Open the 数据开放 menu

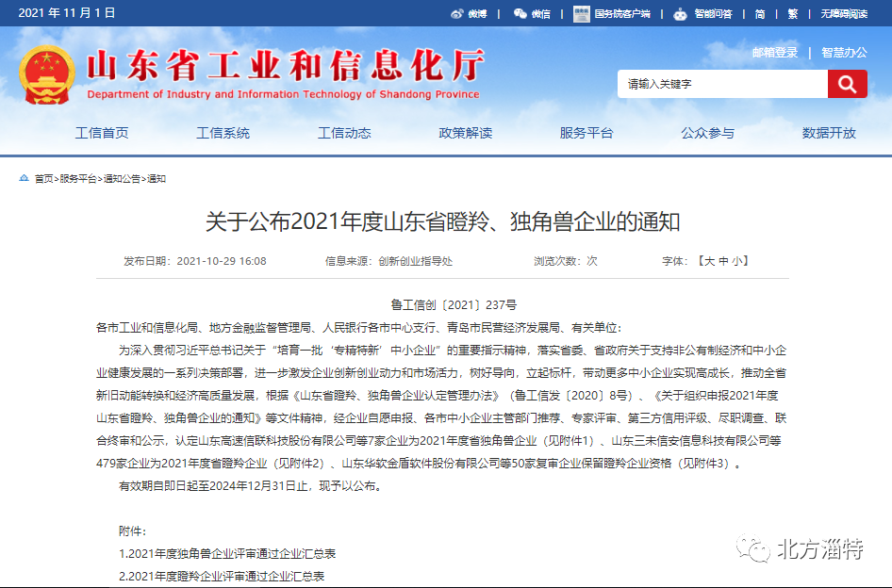(x=829, y=133)
